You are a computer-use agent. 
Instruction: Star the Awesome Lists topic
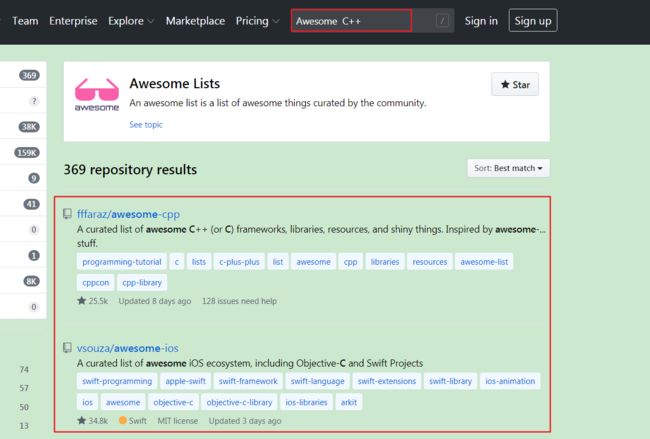515,85
